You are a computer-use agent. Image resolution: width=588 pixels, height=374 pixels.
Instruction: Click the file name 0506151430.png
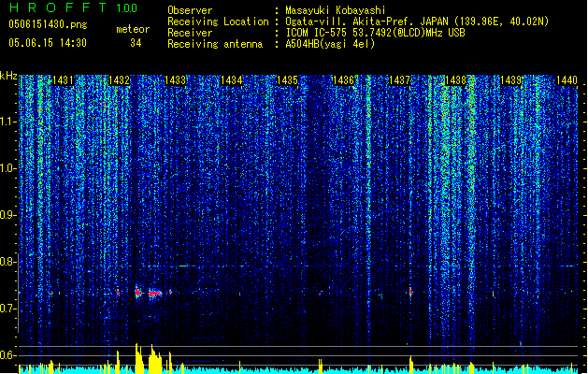point(48,25)
